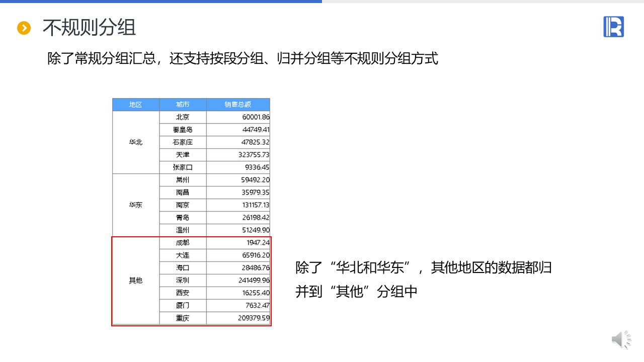Click the 秦皇岛 city cell
644x362 pixels.
click(183, 130)
